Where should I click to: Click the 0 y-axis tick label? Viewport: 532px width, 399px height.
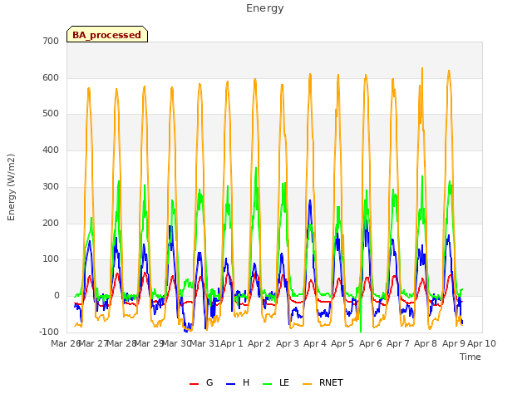(x=57, y=296)
